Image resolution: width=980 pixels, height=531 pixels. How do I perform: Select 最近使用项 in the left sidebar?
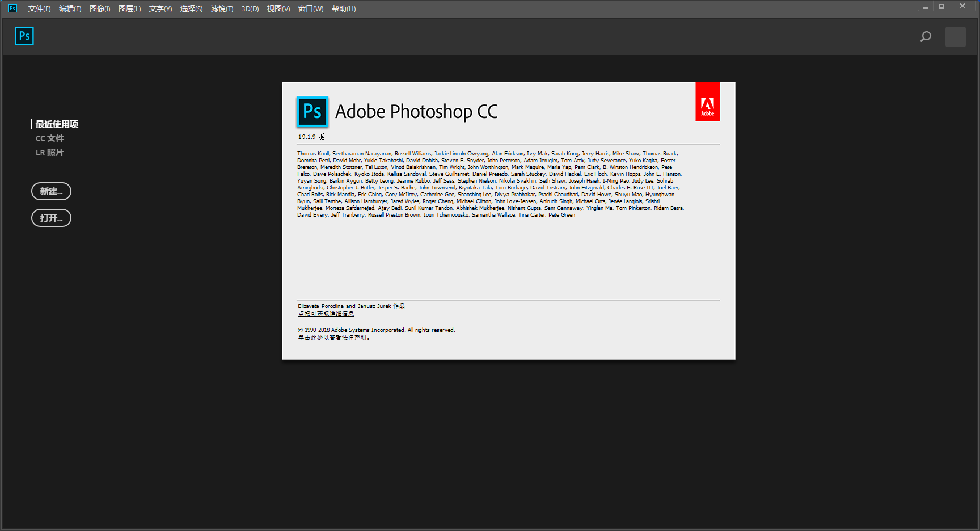(x=56, y=124)
